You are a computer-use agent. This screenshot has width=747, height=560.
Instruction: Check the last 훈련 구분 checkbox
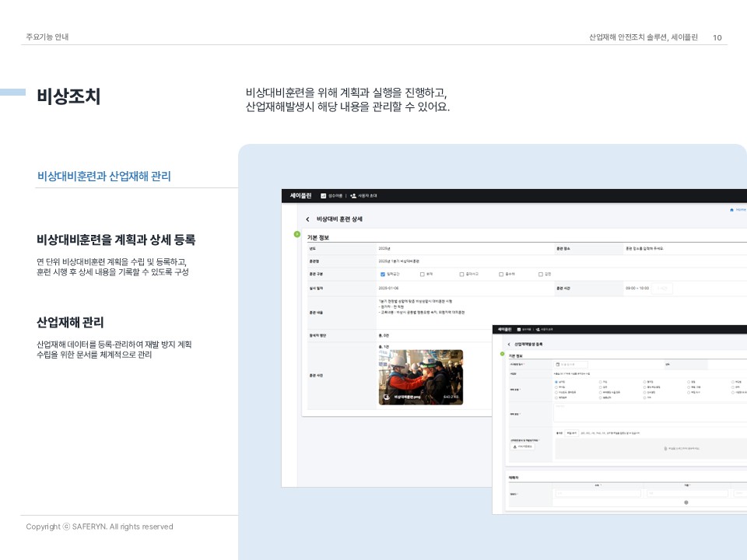tap(541, 274)
